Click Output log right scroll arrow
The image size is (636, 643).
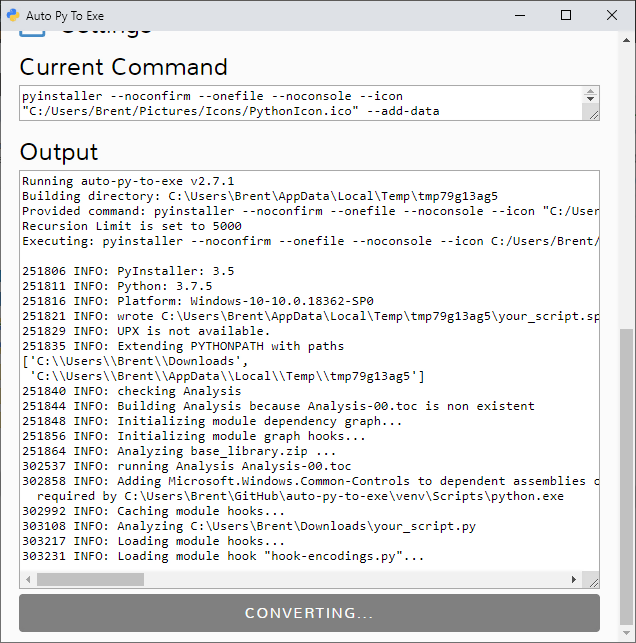coord(574,579)
